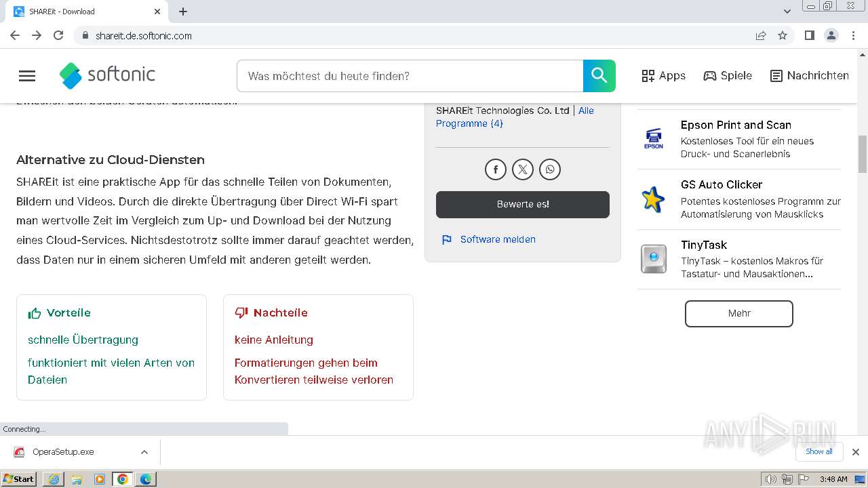Open OperaSetup.exe download item
The height and width of the screenshot is (488, 868).
tap(63, 452)
